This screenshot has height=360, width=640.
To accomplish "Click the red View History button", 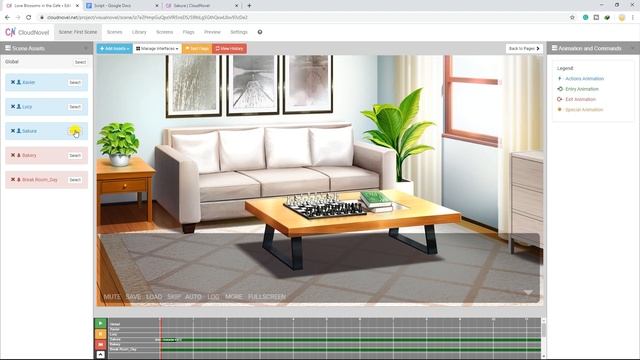I will (x=229, y=49).
